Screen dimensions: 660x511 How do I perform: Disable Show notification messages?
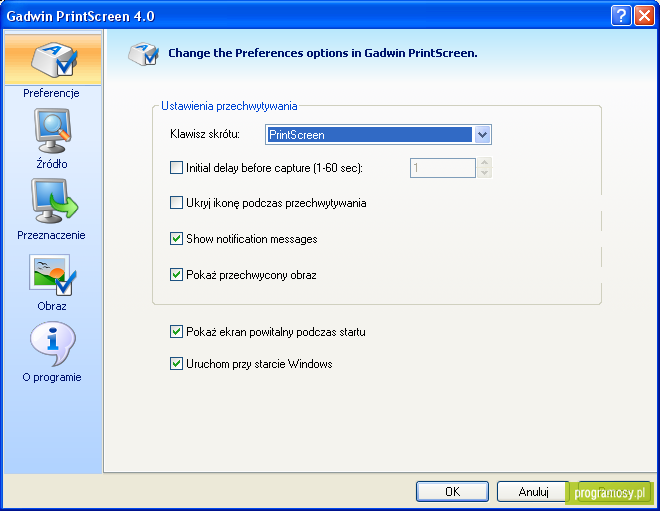tap(176, 239)
